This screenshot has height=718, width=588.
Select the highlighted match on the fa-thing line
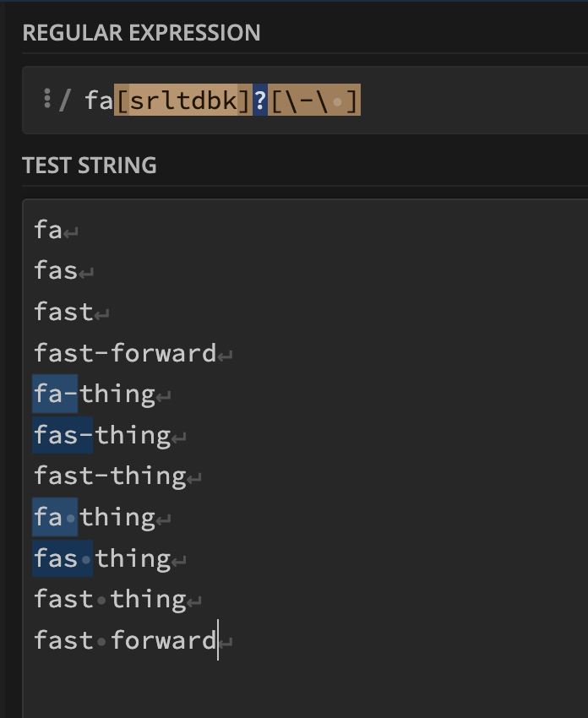point(53,392)
